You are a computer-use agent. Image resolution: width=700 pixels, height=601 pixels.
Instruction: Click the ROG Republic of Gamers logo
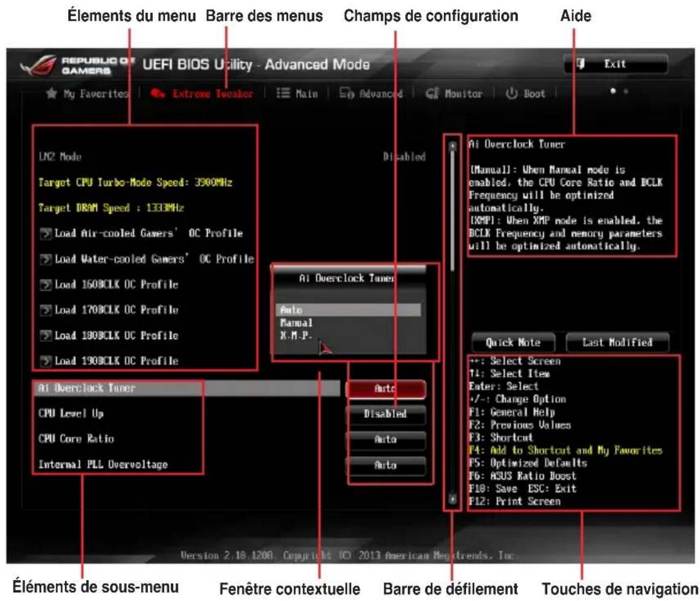pyautogui.click(x=77, y=65)
